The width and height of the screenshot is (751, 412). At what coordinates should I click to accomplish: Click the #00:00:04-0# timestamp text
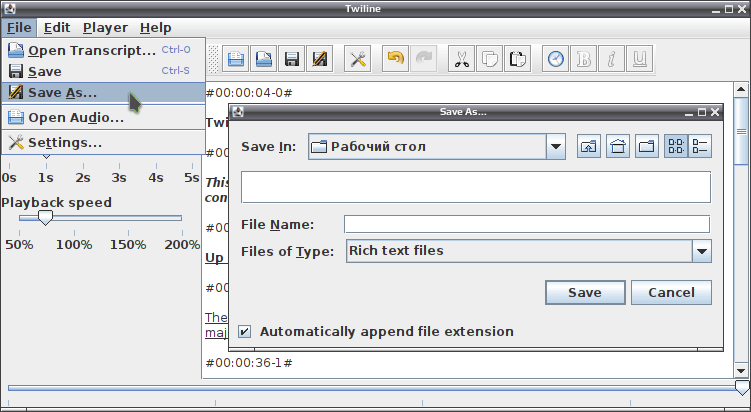tap(249, 92)
